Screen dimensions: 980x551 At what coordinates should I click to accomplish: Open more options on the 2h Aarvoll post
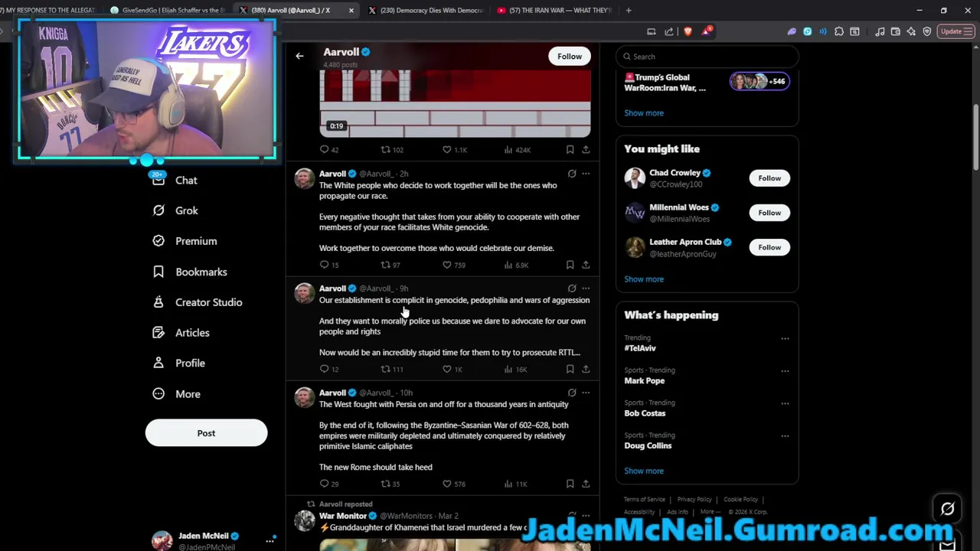[x=586, y=174]
